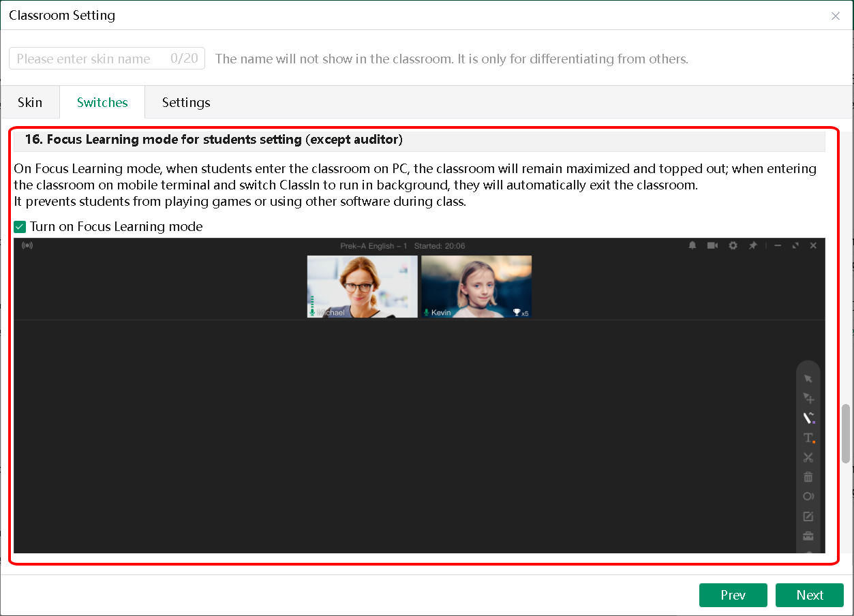Click the notification bell icon
This screenshot has height=616, width=854.
[x=692, y=245]
